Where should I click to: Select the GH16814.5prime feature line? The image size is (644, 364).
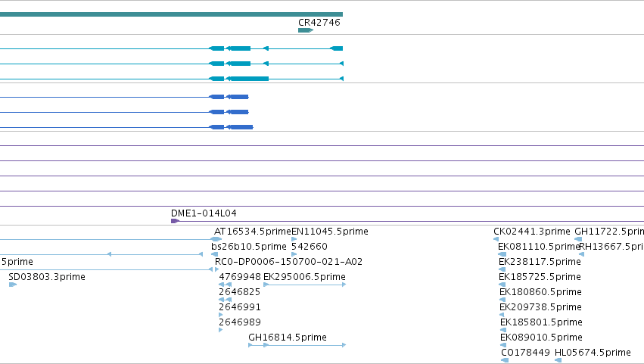pos(297,345)
